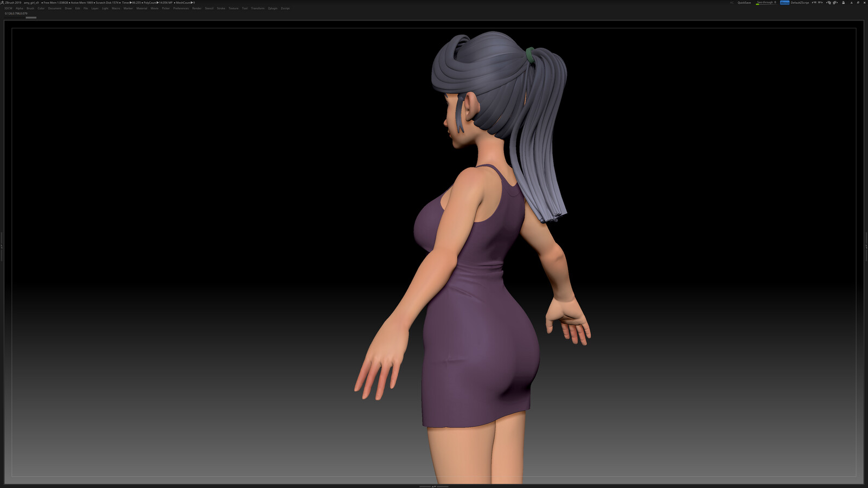
Task: Load next UI layout arrow icon
Action: 821,3
